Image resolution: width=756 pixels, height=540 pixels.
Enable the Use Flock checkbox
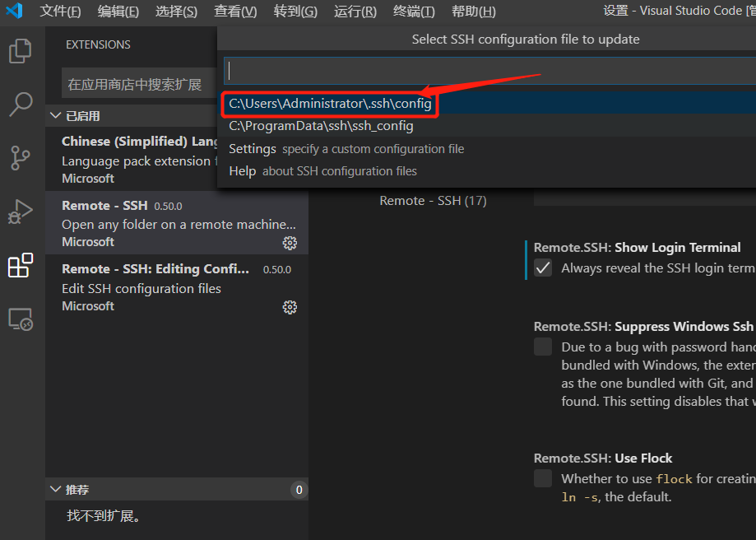[543, 478]
